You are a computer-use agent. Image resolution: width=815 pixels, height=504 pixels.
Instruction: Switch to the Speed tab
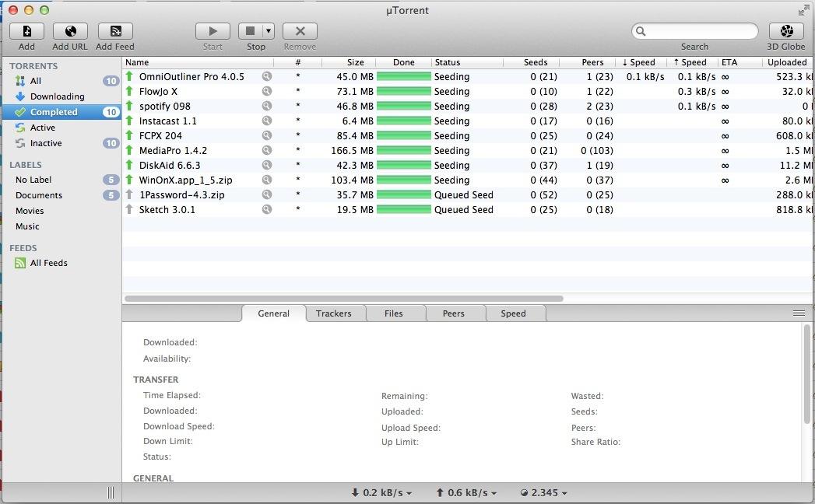pos(513,313)
